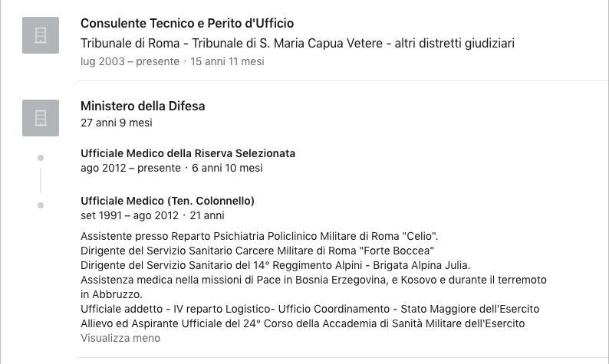Click the Carcere Militare "Forte Boccea" line

(x=258, y=251)
